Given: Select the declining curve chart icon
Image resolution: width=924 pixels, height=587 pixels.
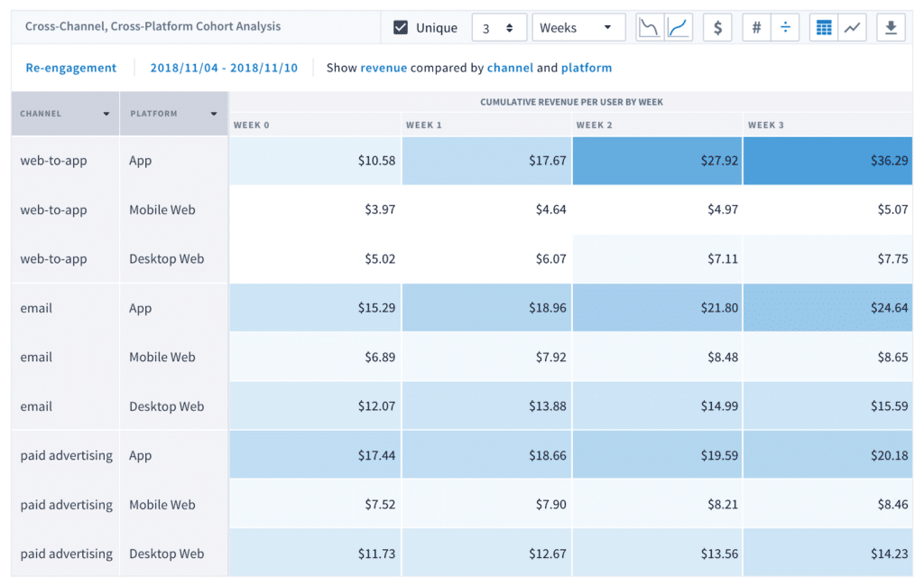Looking at the screenshot, I should pos(650,28).
